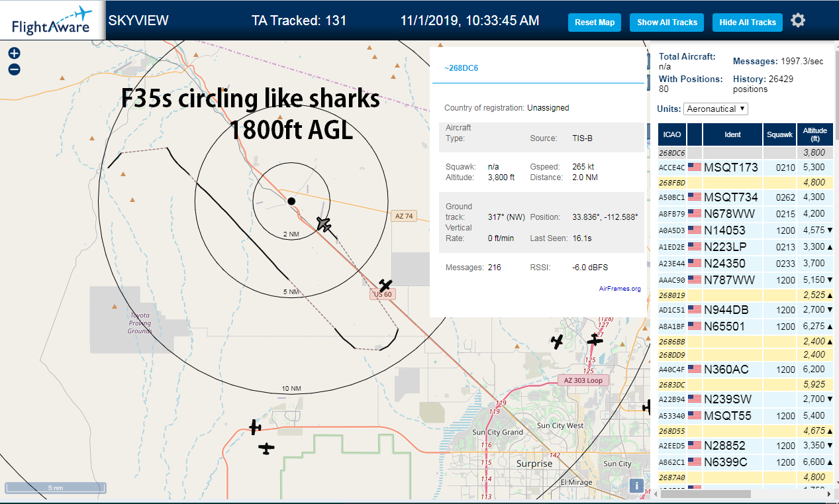Click the US 60 road label

pyautogui.click(x=383, y=295)
